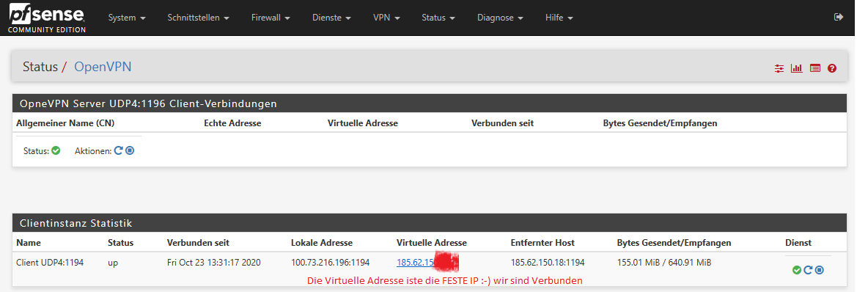Image resolution: width=868 pixels, height=292 pixels.
Task: Restart the Client UDP4:1194 service
Action: pyautogui.click(x=808, y=270)
